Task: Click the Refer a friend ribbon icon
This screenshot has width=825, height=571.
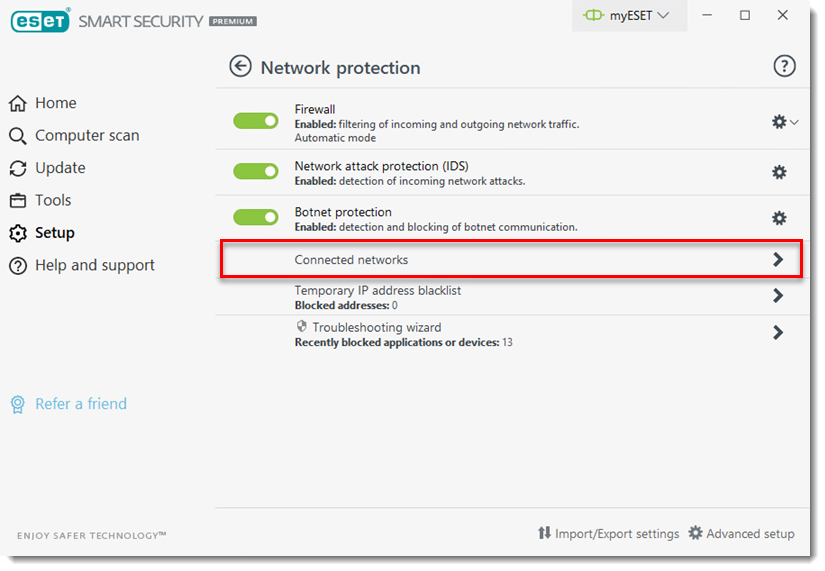Action: coord(18,404)
